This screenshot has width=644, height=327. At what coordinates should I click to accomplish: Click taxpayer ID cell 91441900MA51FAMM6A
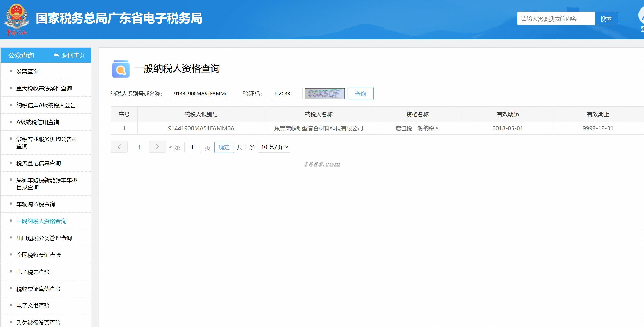click(201, 128)
